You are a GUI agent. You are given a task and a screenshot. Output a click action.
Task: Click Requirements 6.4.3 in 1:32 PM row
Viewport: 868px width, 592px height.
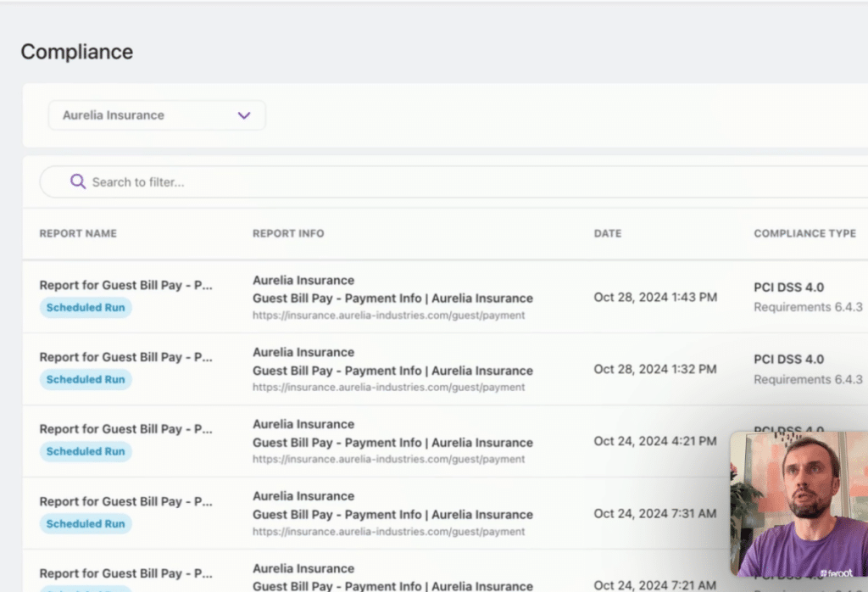point(808,379)
